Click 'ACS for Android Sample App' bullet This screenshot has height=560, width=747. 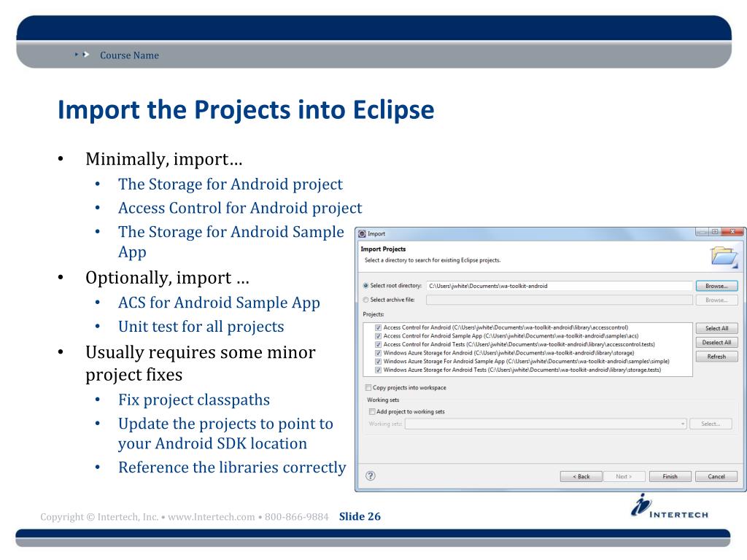tap(219, 303)
